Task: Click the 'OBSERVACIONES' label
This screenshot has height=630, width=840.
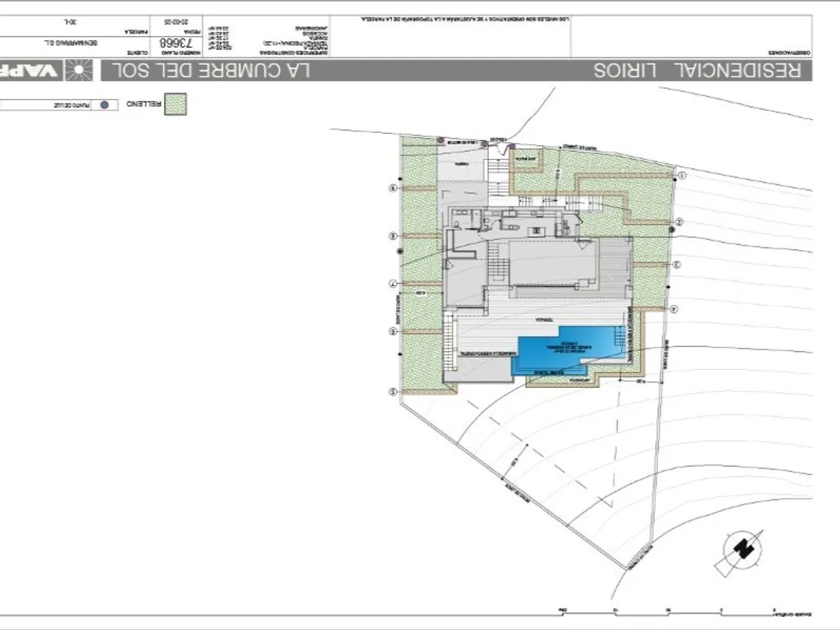Action: pos(790,53)
